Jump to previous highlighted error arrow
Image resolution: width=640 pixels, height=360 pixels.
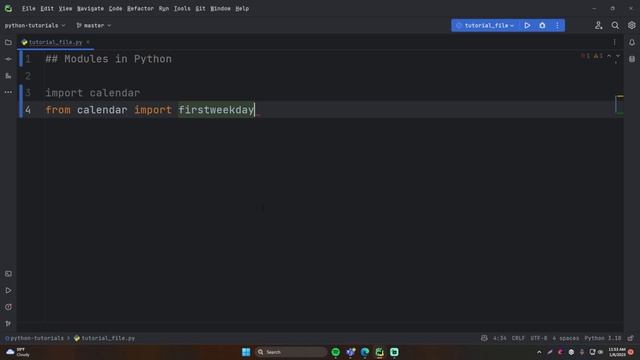609,56
